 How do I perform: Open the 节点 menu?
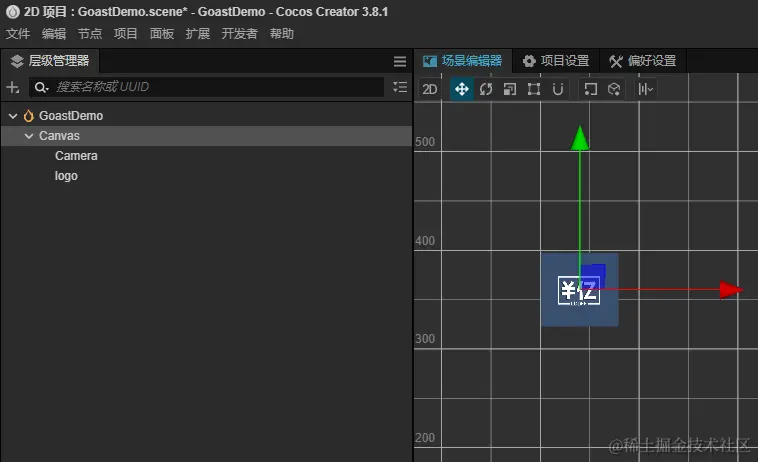click(90, 33)
